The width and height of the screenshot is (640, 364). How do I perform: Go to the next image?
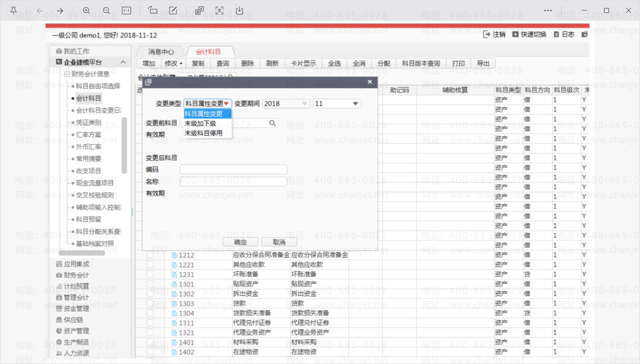(60, 10)
